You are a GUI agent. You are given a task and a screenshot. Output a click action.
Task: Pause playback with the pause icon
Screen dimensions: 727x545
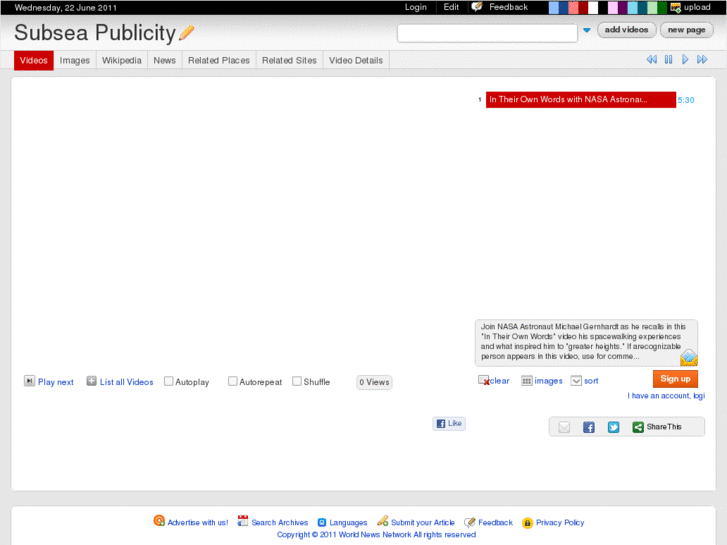668,59
